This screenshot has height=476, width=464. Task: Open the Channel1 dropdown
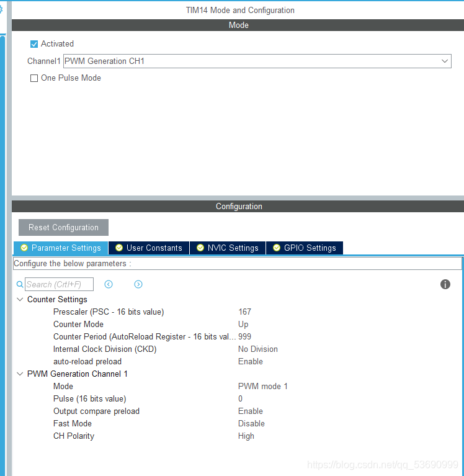[x=257, y=61]
